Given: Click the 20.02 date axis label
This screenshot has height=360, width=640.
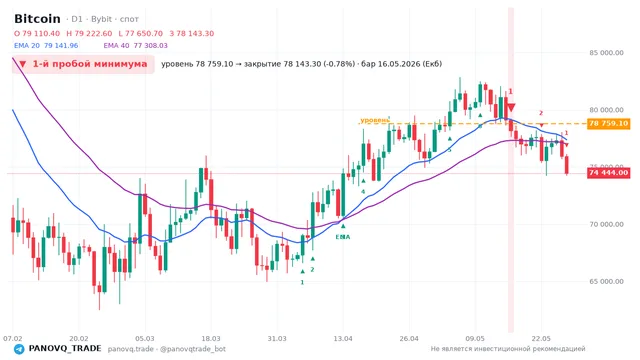Looking at the screenshot, I should [79, 338].
